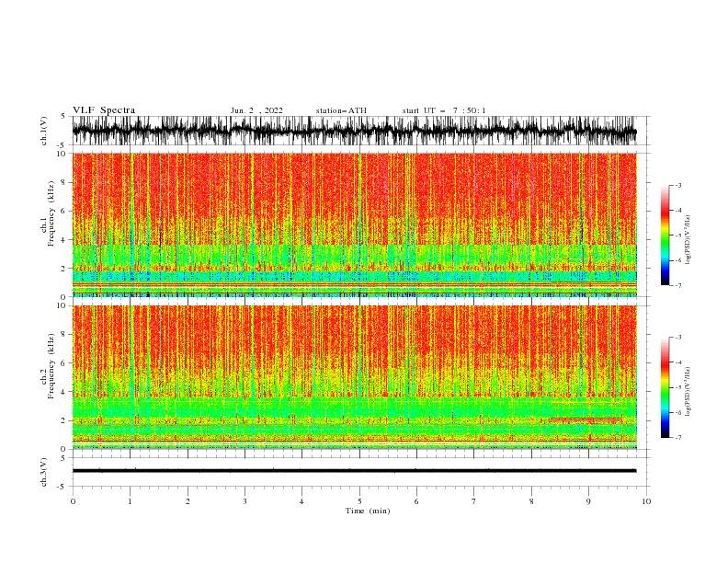Image resolution: width=728 pixels, height=563 pixels.
Task: Click inside the ch.2 spectrogram panel
Action: (x=355, y=377)
